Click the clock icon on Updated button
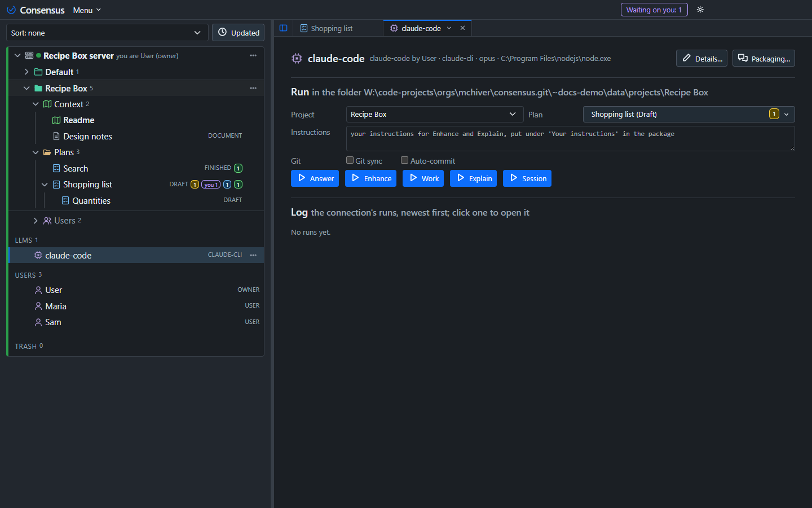The width and height of the screenshot is (812, 508). [x=223, y=32]
